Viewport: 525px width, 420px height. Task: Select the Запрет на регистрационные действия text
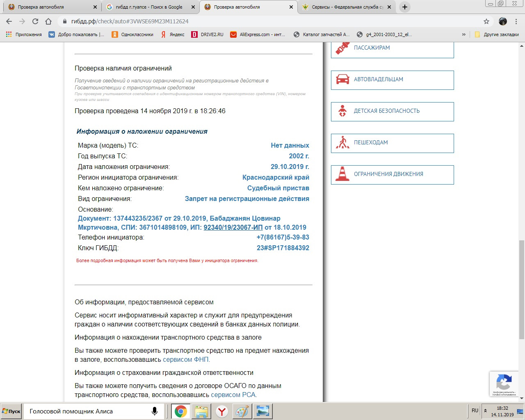247,199
